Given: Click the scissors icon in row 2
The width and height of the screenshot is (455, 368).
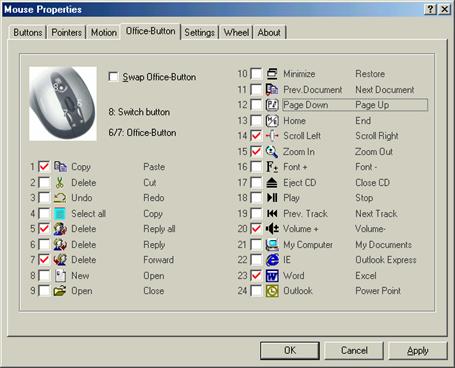Looking at the screenshot, I should coord(60,182).
